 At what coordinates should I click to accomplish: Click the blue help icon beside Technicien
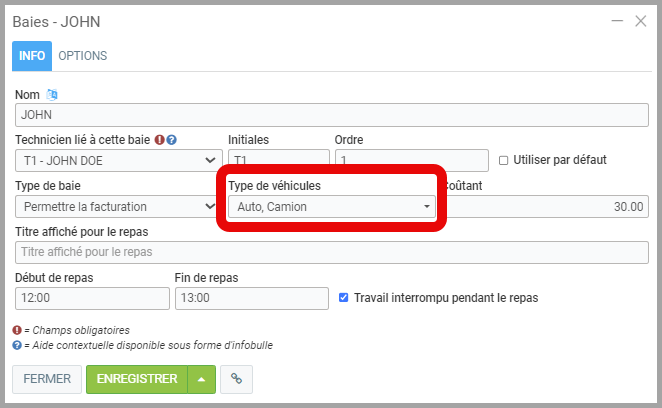pos(172,140)
